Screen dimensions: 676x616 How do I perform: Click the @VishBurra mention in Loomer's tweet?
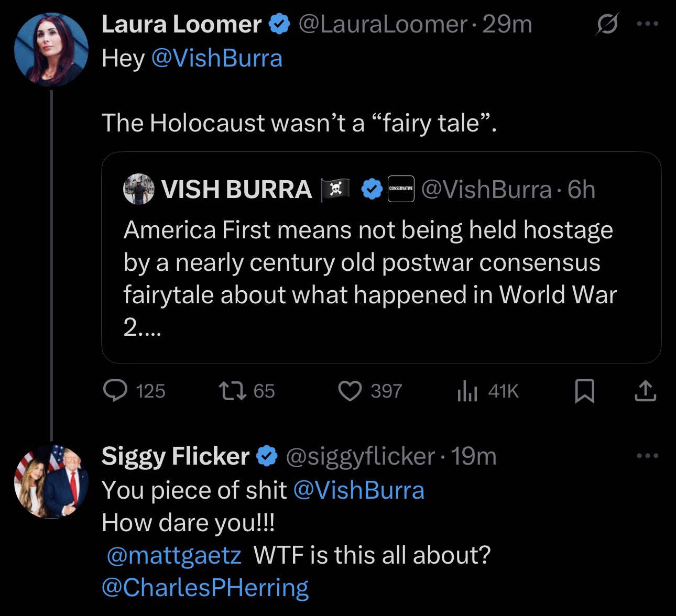(217, 58)
